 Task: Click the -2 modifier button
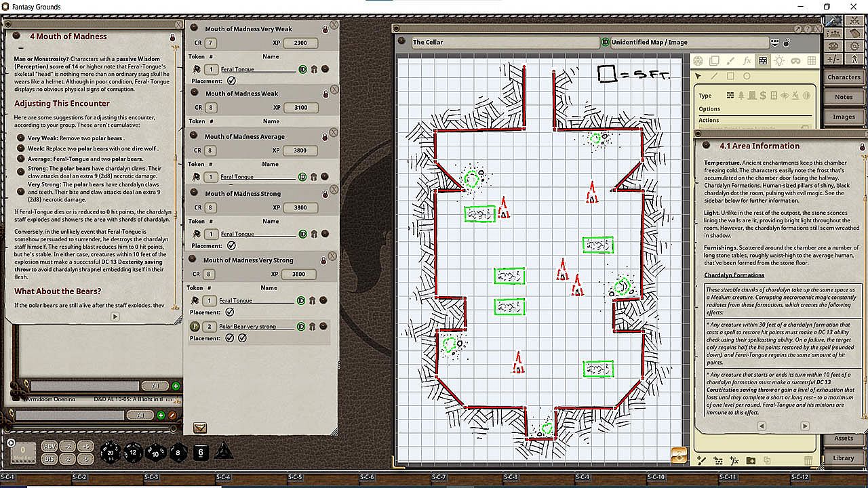coord(67,458)
